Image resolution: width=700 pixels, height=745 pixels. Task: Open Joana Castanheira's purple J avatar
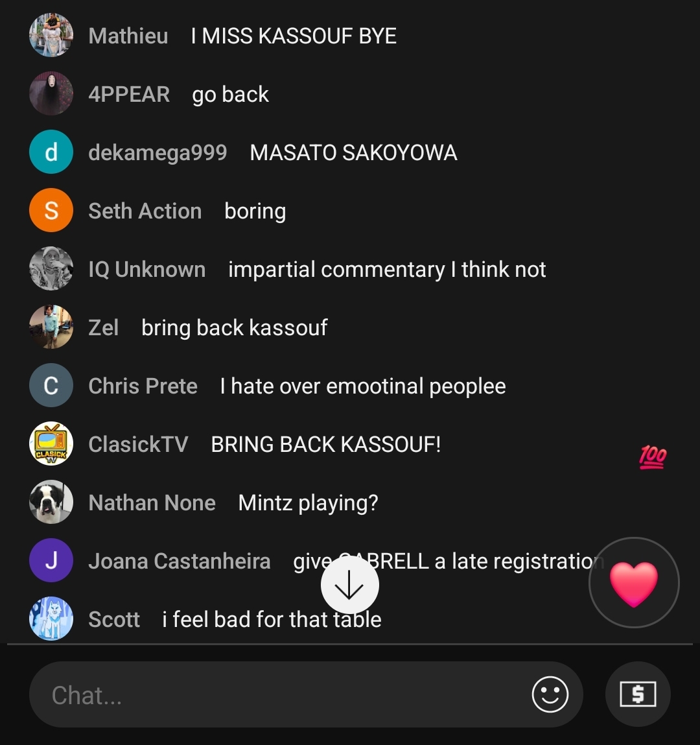(51, 560)
